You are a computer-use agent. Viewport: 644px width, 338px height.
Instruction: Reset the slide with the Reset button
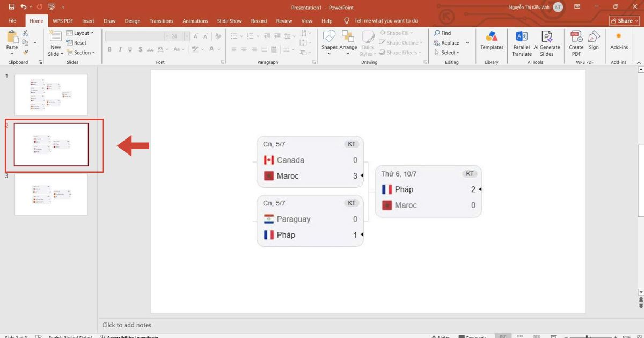tap(77, 43)
